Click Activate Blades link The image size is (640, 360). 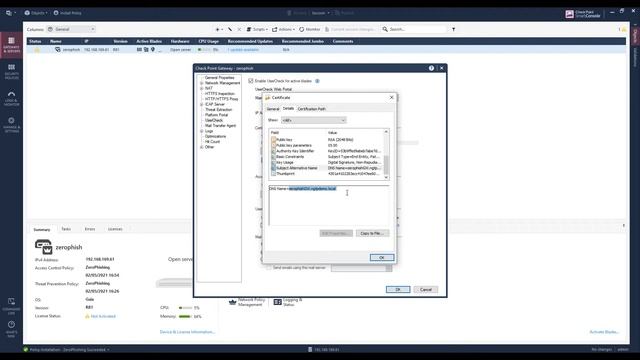(x=604, y=332)
